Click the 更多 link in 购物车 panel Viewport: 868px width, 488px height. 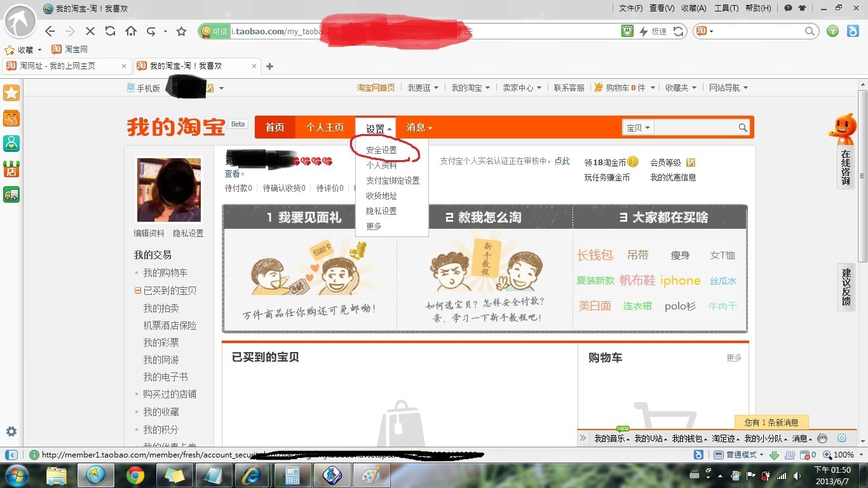pos(734,358)
